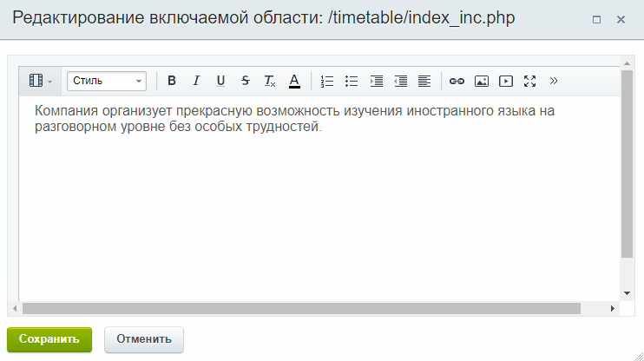Open the text color picker
This screenshot has width=644, height=361.
294,81
